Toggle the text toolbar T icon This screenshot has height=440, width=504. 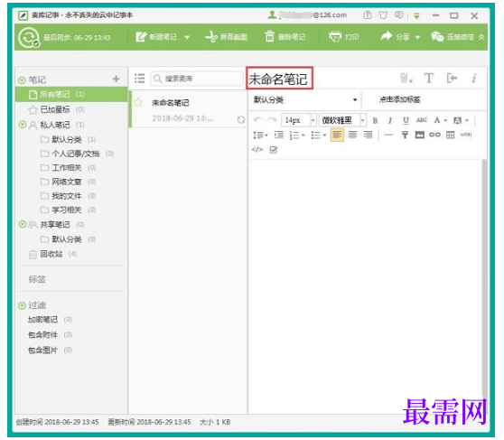(429, 79)
